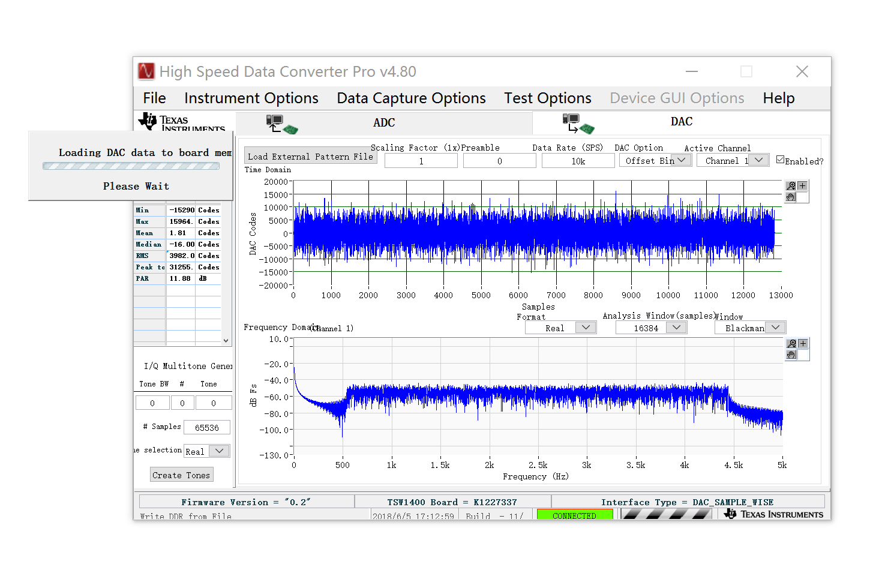Image resolution: width=891 pixels, height=588 pixels.
Task: Click the DAC board icon
Action: click(578, 123)
